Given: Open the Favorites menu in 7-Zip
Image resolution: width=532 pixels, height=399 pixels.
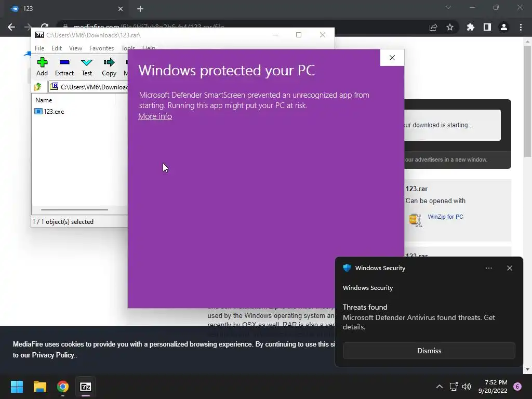Looking at the screenshot, I should tap(101, 48).
